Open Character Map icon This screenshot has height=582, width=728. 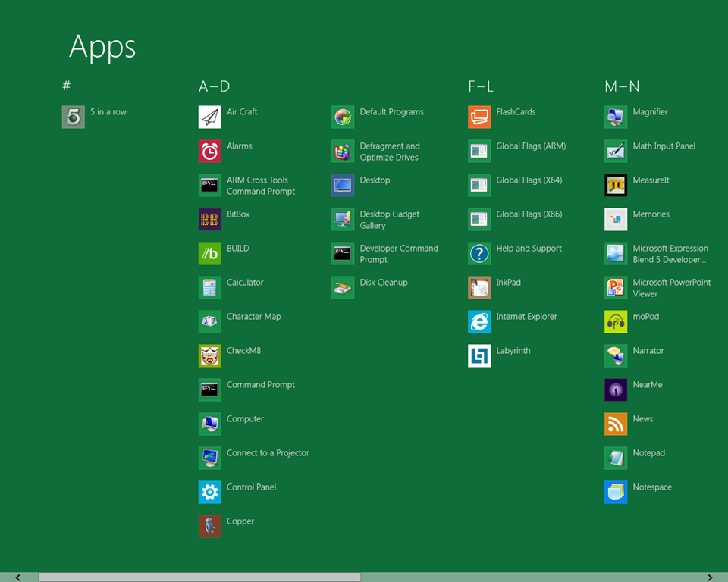pyautogui.click(x=210, y=321)
